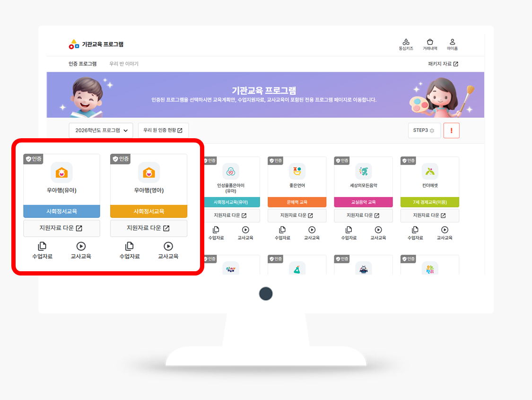Click 지원자료 다운 under 우아행(유아)
The width and height of the screenshot is (532, 400).
pos(61,228)
